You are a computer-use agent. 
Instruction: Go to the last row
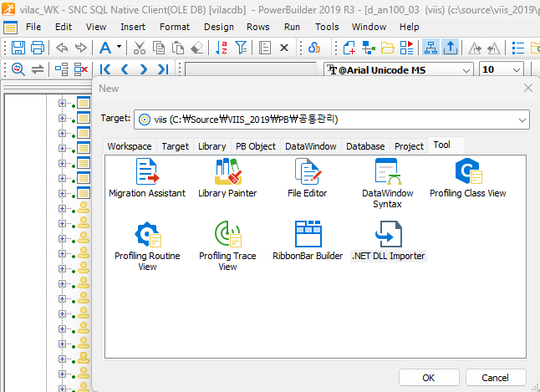point(163,69)
